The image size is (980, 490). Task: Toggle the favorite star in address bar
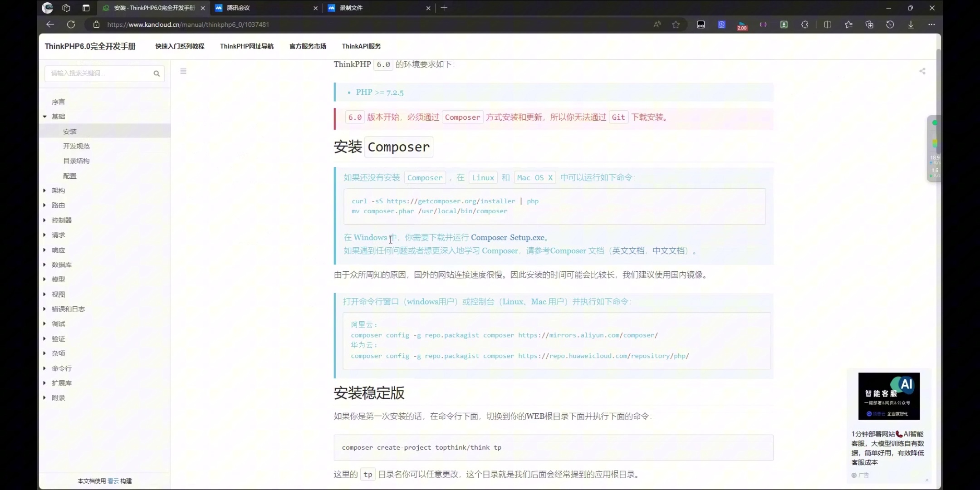point(676,24)
